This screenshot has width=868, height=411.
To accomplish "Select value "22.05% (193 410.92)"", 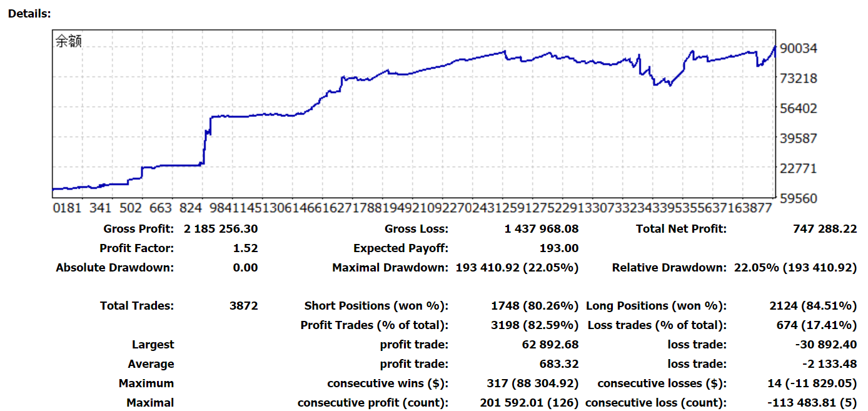I will pos(795,268).
